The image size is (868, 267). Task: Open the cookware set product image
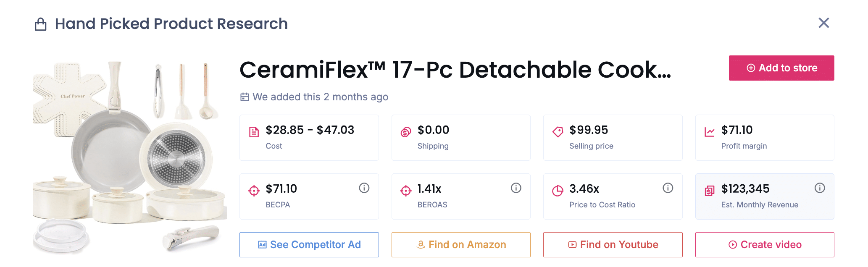[129, 157]
